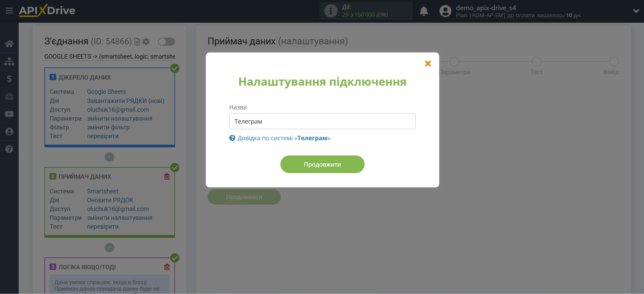Open the billing dollar sidebar icon
This screenshot has width=644, height=294.
click(9, 79)
